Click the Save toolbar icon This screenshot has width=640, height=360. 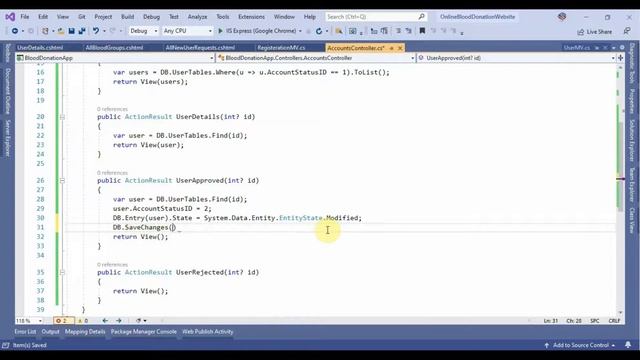[71, 31]
